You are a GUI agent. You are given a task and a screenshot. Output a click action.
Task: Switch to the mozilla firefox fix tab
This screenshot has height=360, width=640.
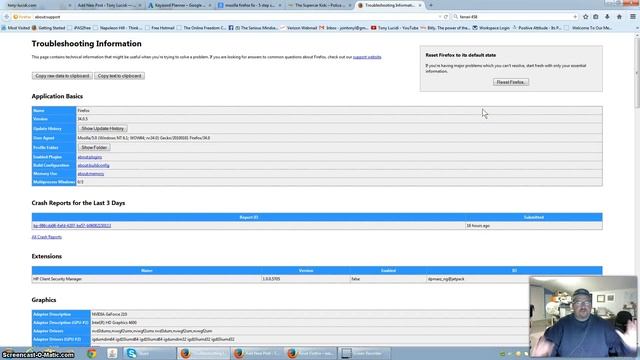[249, 5]
